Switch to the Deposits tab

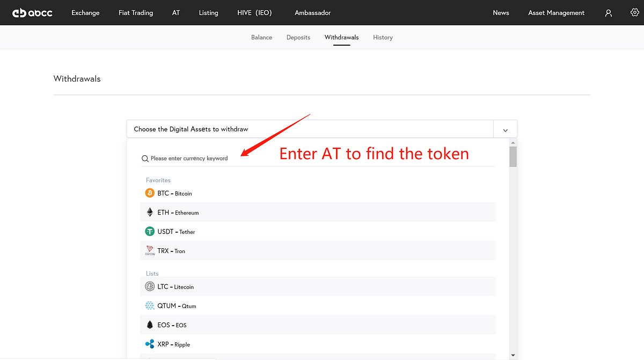coord(298,38)
